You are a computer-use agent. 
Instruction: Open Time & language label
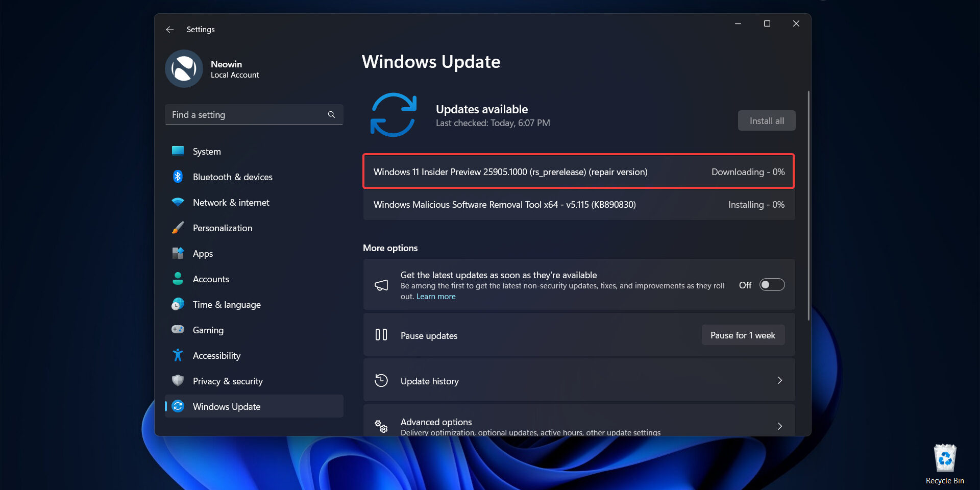click(x=227, y=305)
